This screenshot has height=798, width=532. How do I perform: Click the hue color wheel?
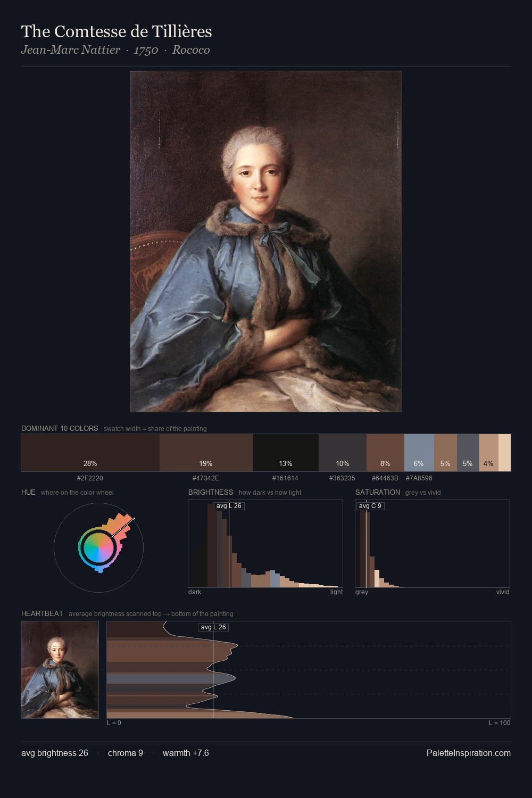[x=98, y=547]
